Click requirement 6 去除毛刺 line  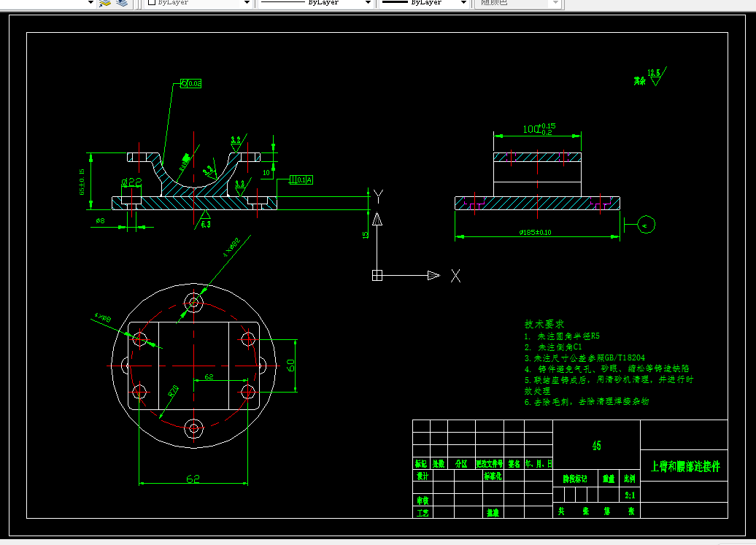pos(587,401)
